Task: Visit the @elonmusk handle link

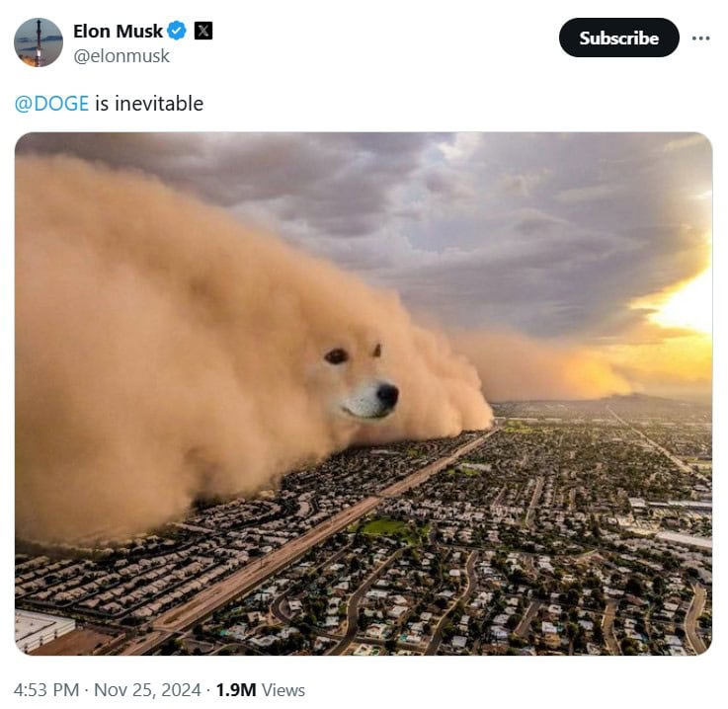Action: tap(121, 56)
